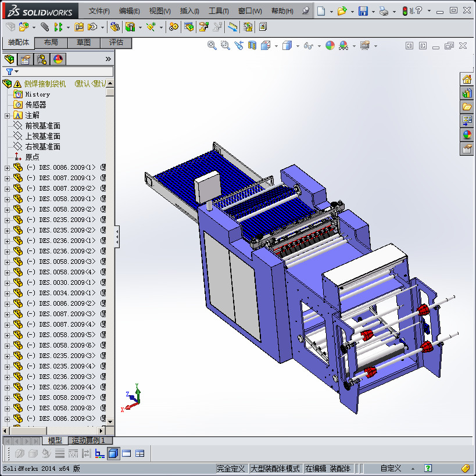Open the FeatureManager design tree tab
The height and width of the screenshot is (476, 476).
click(9, 59)
